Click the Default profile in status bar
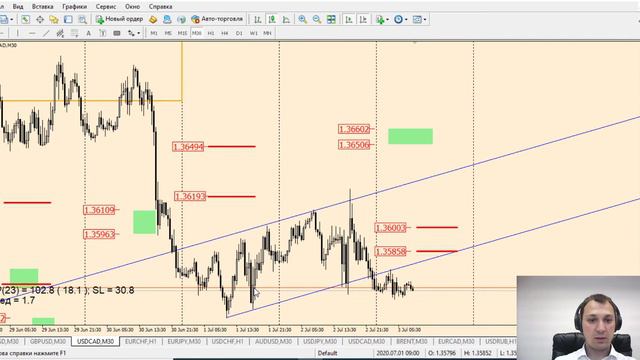The height and width of the screenshot is (360, 640). click(x=327, y=353)
